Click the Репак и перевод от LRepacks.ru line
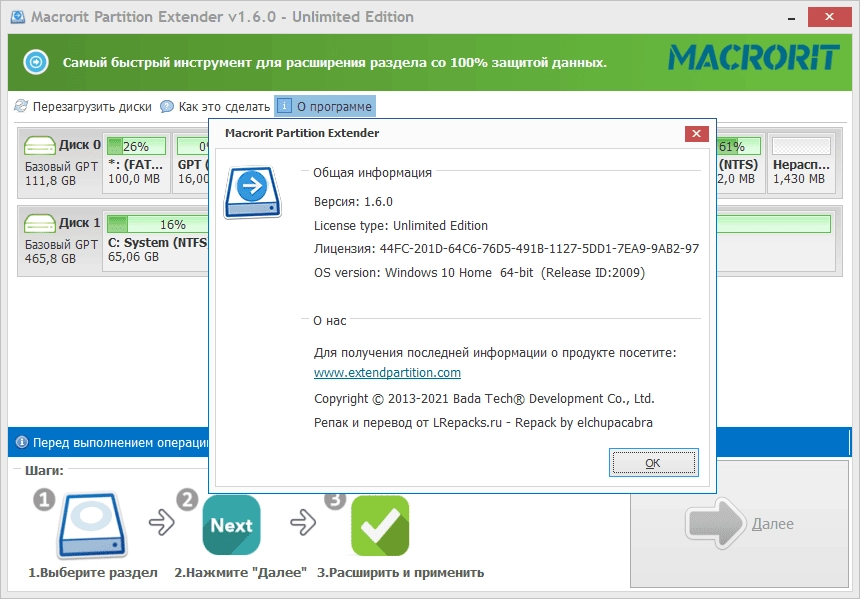 [x=483, y=423]
